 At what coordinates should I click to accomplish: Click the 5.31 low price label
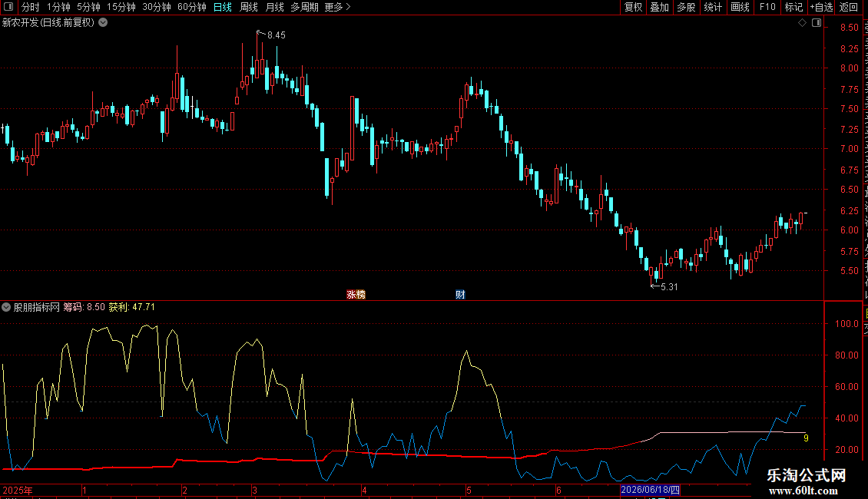(669, 286)
